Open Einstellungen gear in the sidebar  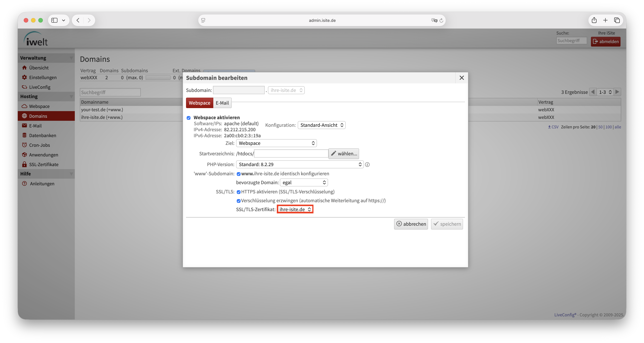[42, 78]
